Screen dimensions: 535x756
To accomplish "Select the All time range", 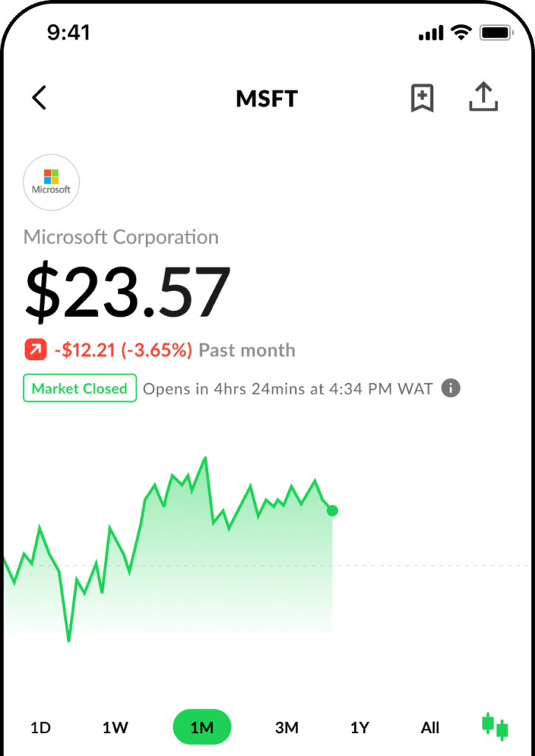I will tap(429, 727).
